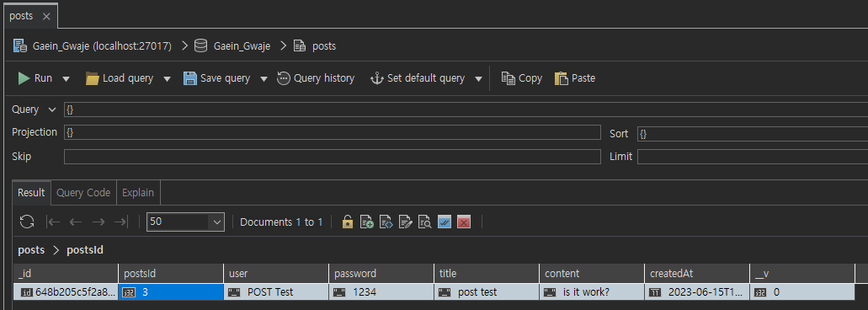Click the user column header
868x310 pixels.
(x=275, y=273)
